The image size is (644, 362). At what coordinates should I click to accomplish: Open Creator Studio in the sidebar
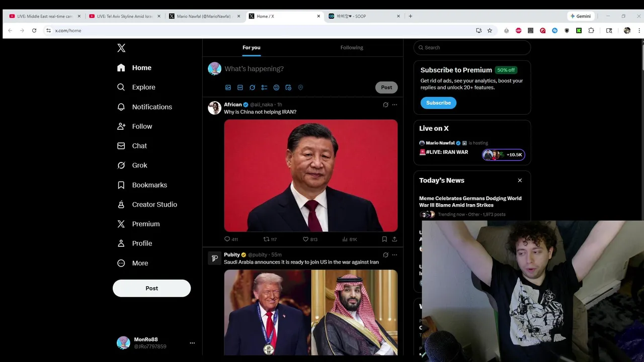(x=147, y=205)
